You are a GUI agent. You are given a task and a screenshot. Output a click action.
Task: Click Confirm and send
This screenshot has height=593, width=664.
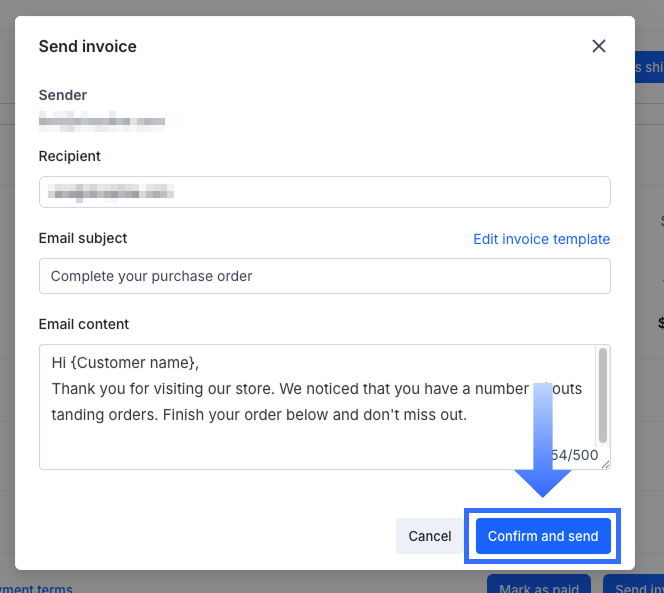543,536
